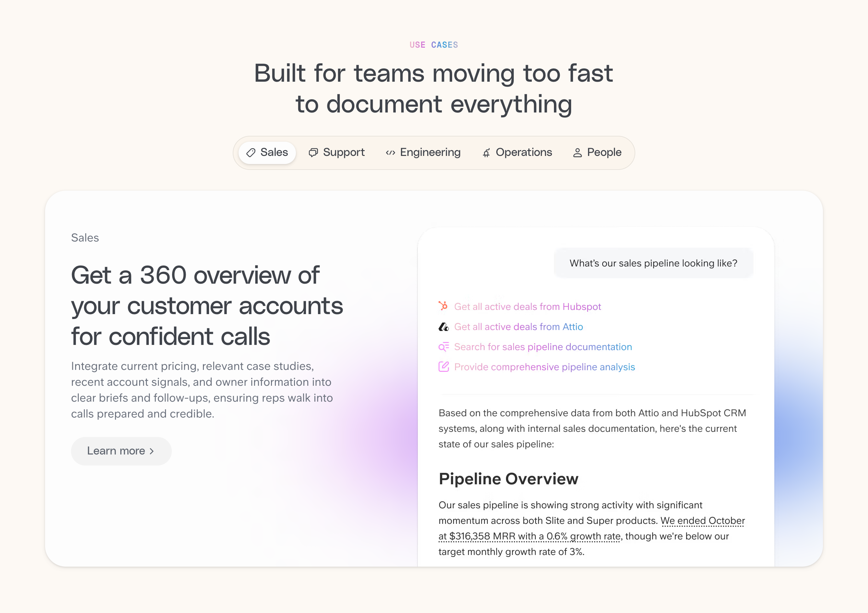Open 'Get all active deals from Hubspot' step
This screenshot has width=868, height=613.
click(527, 307)
